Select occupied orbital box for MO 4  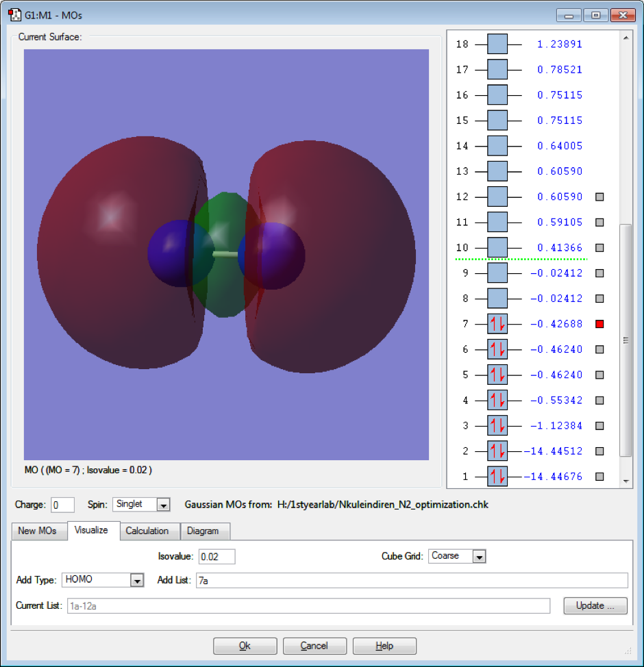pos(497,401)
